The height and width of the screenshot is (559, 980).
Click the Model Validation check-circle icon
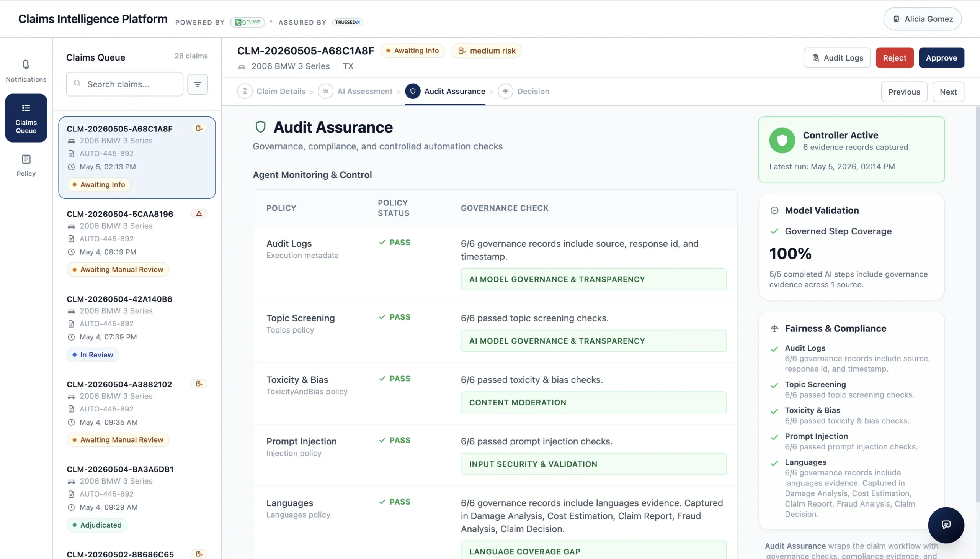click(x=774, y=210)
